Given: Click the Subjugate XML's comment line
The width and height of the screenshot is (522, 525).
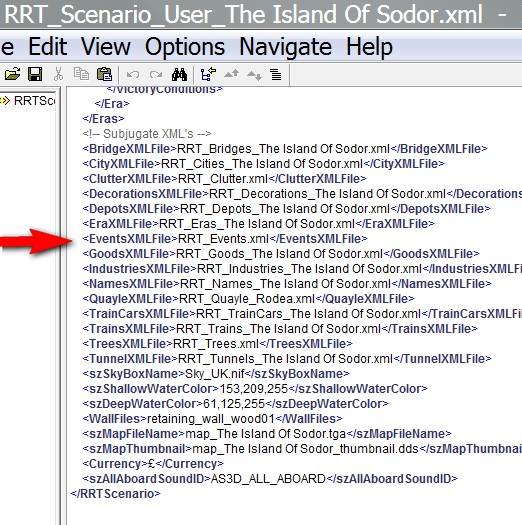Looking at the screenshot, I should coord(147,134).
